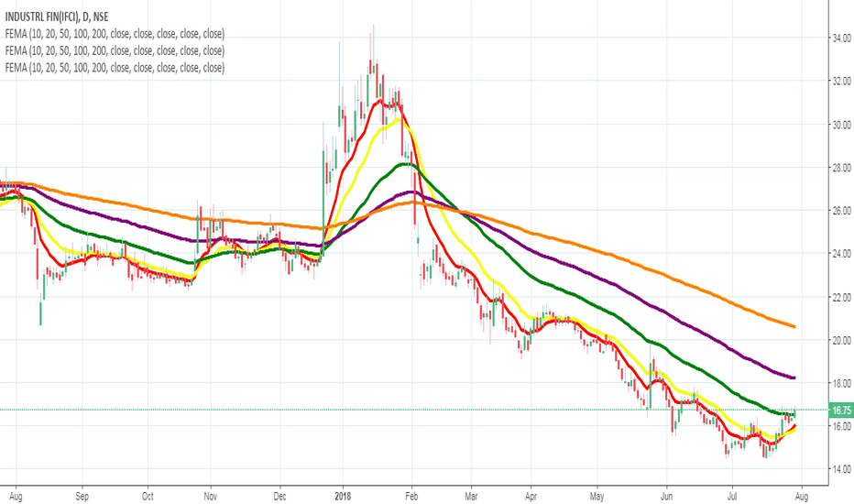This screenshot has width=854, height=504.
Task: Select the second FEMA indicator legend line
Action: 115,50
